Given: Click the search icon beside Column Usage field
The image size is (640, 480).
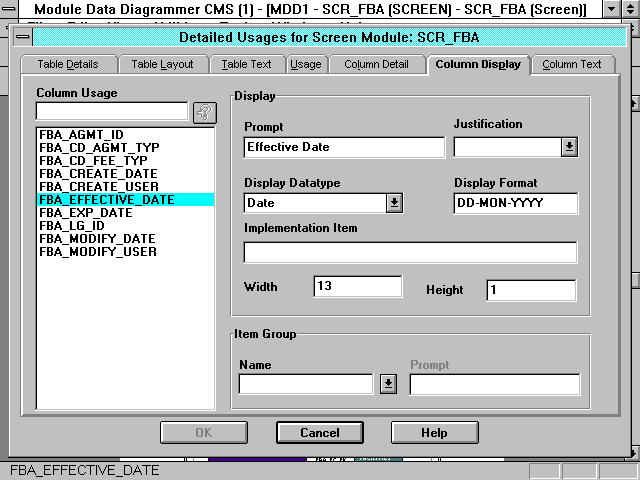Looking at the screenshot, I should coord(204,112).
